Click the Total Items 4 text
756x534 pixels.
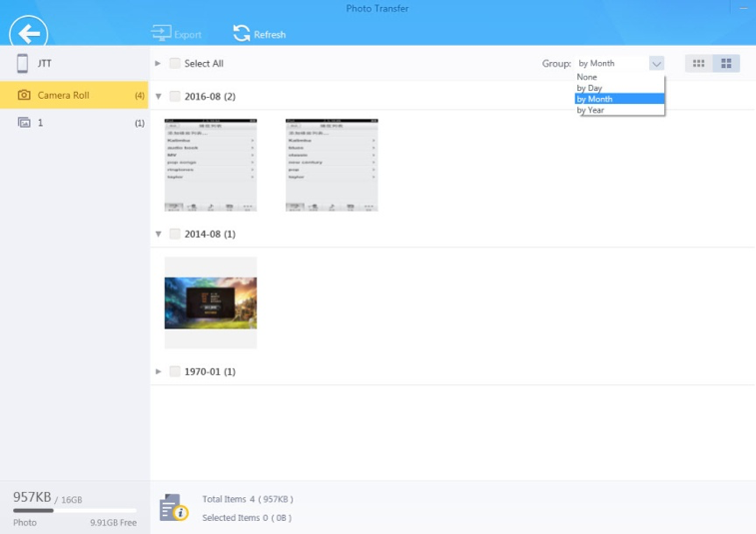[x=248, y=499]
